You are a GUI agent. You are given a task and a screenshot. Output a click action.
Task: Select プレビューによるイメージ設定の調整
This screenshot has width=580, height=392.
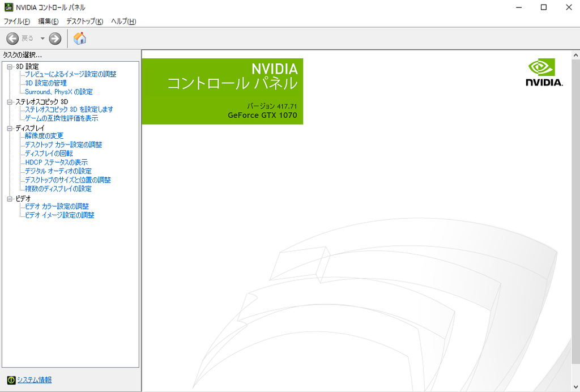pos(71,74)
